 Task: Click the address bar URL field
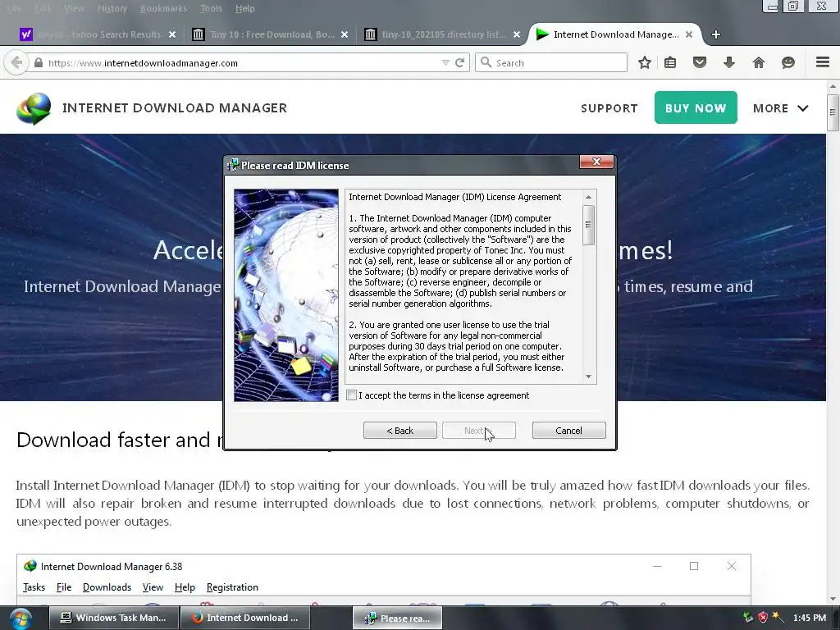tap(241, 62)
